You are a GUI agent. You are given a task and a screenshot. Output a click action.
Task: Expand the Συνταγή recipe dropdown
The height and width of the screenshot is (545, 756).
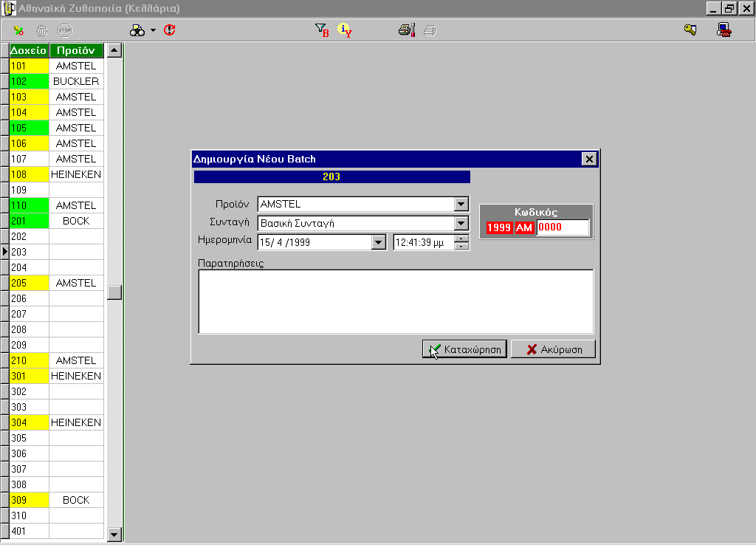coord(461,223)
